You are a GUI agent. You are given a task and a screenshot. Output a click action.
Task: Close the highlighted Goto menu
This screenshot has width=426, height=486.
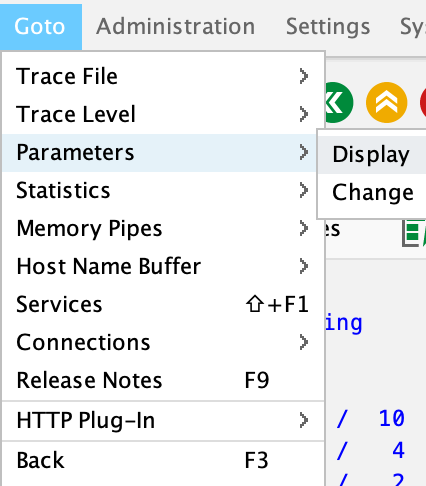click(40, 26)
